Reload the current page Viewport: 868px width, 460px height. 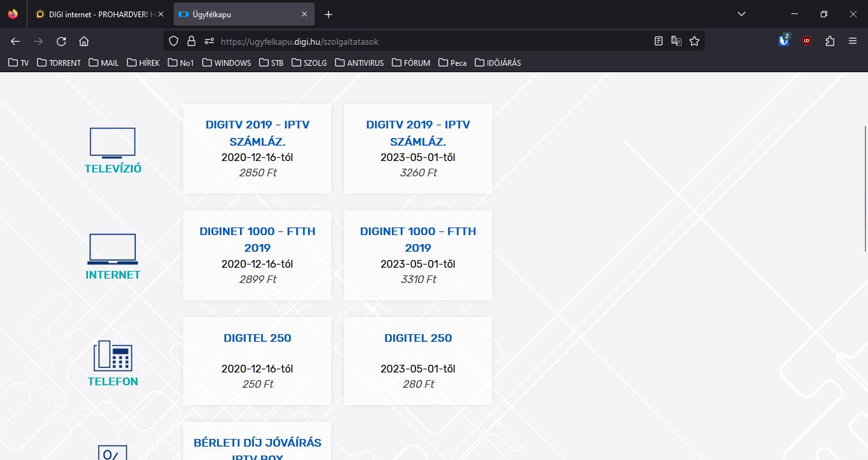pyautogui.click(x=61, y=42)
